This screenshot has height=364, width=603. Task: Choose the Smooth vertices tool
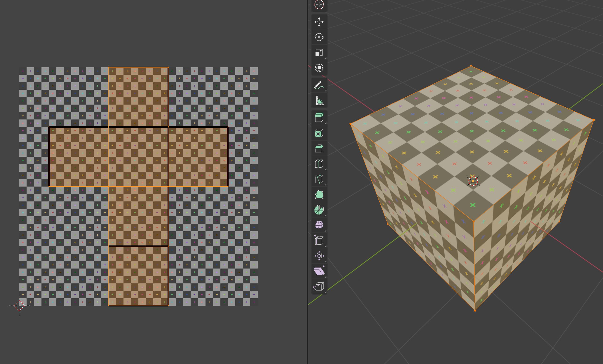pyautogui.click(x=319, y=225)
